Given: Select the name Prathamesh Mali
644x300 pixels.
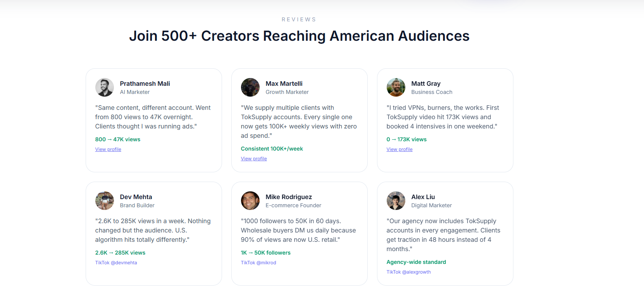Looking at the screenshot, I should 145,83.
